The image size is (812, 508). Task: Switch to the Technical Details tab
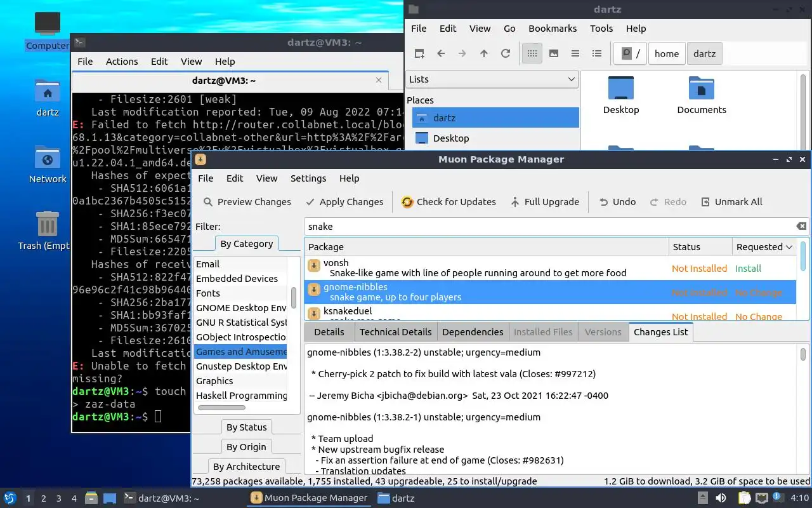point(395,332)
